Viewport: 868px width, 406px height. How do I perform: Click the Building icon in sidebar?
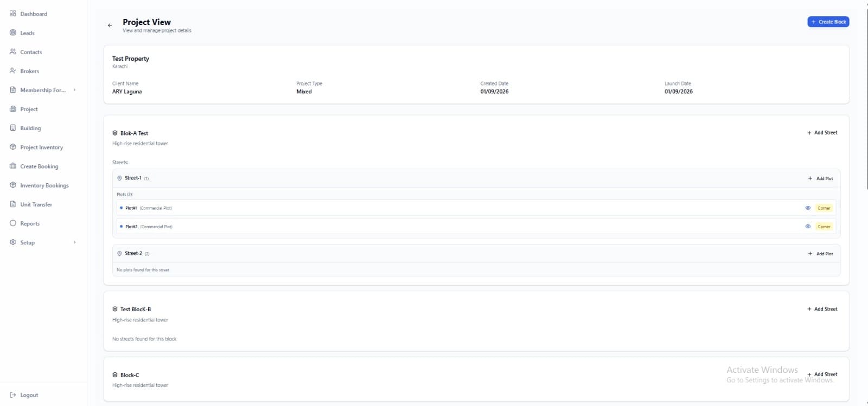coord(13,128)
